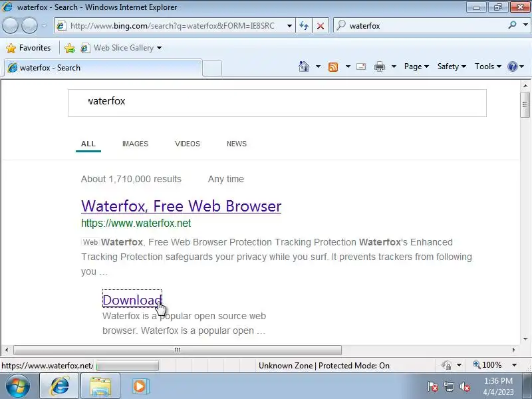Click the RSS Feeds icon

click(x=333, y=66)
